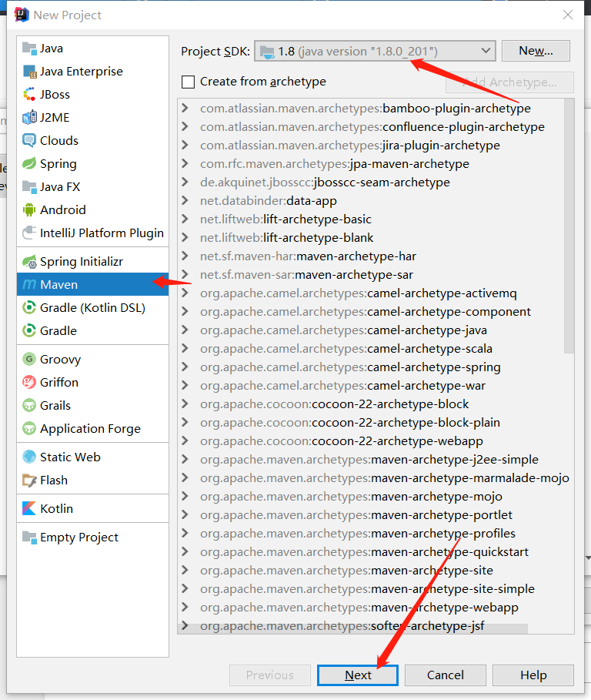Screen dimensions: 591x700
Task: Select the Static Web globe icon
Action: pos(29,457)
